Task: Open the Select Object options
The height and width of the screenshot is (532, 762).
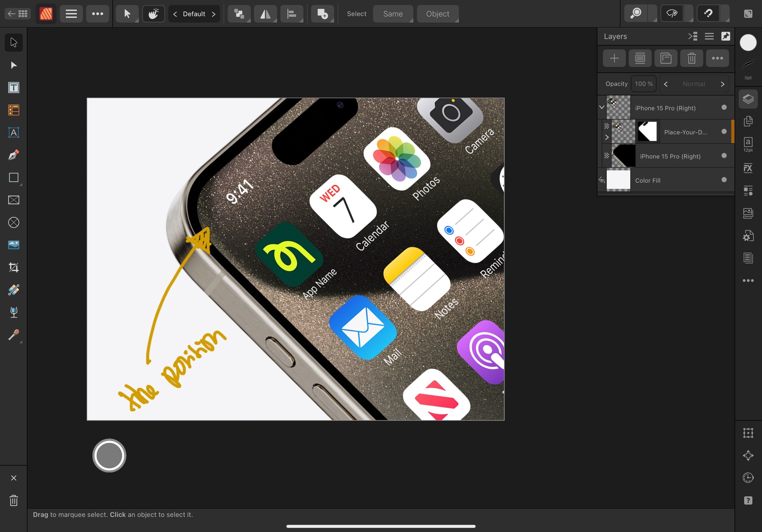Action: 438,14
